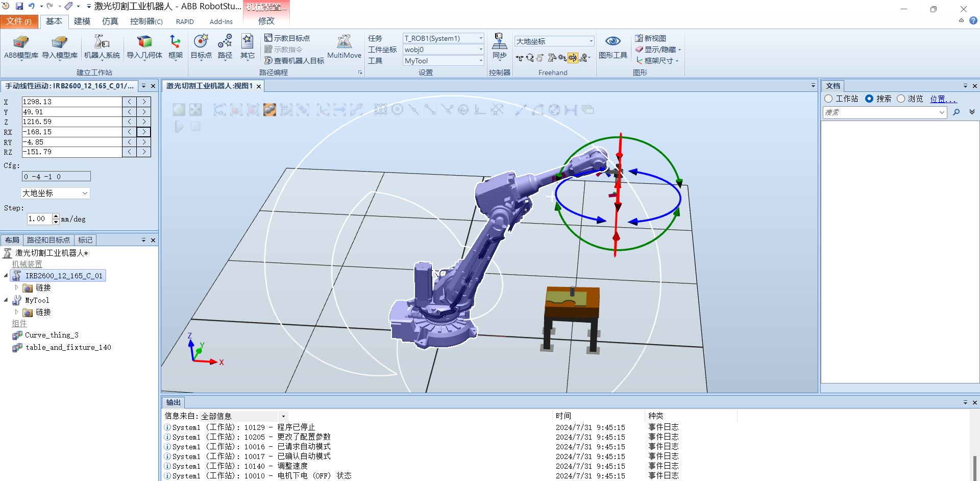Click the help question mark icon
The height and width of the screenshot is (481, 980).
[973, 21]
